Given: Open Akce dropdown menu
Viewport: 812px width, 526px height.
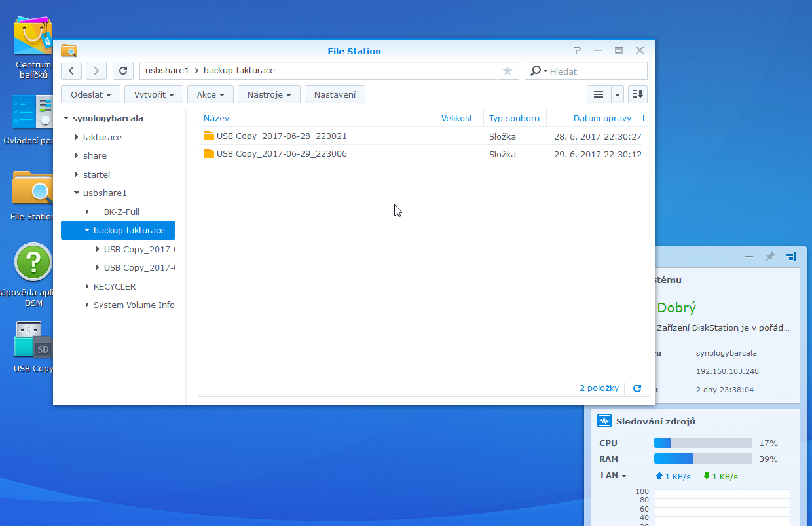Looking at the screenshot, I should coord(210,94).
